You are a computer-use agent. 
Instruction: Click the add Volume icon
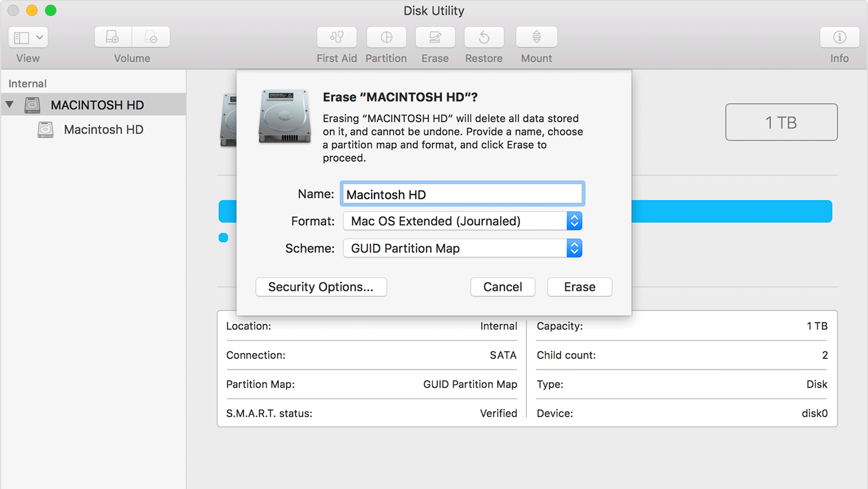(112, 36)
